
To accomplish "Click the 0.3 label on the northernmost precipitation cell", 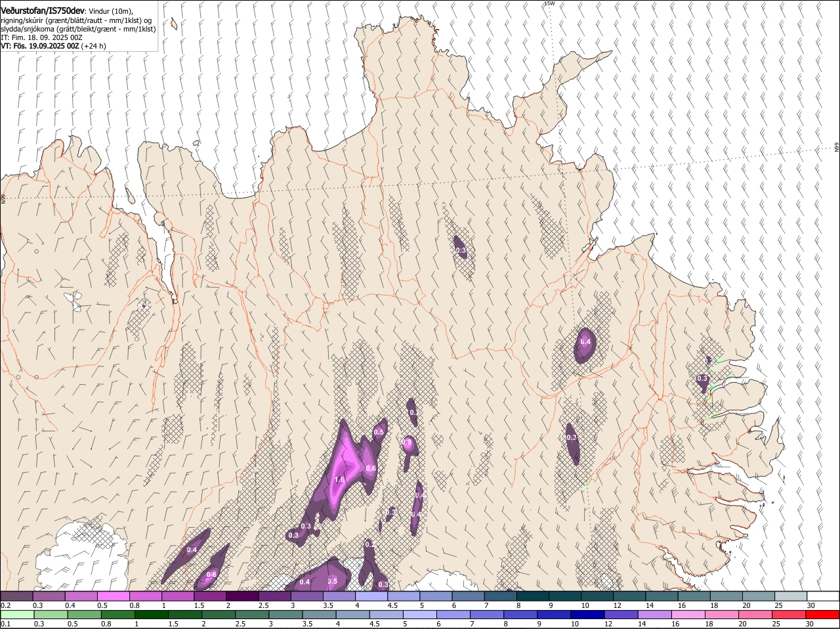I will [x=461, y=250].
